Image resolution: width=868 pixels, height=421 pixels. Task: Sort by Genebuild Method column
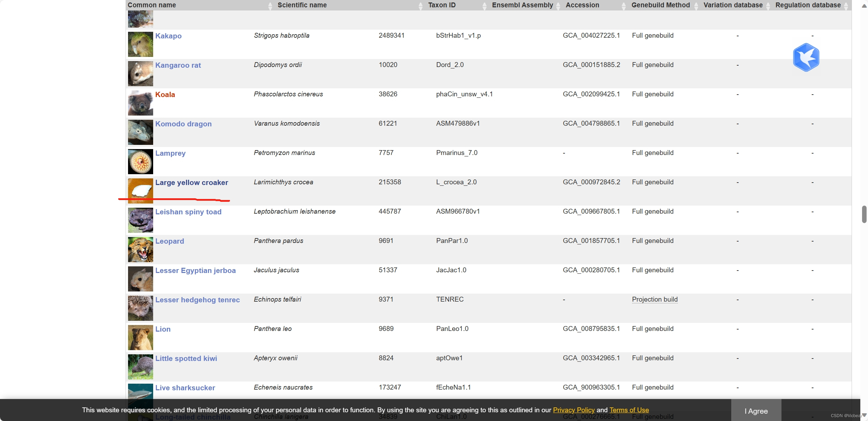(660, 5)
